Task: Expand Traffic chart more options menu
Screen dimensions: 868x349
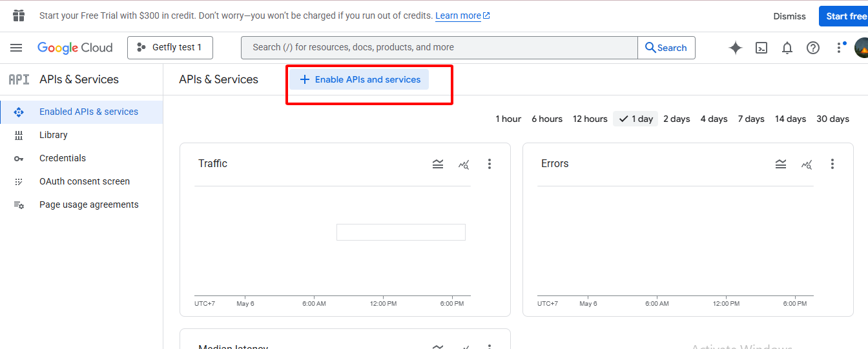Action: (490, 164)
